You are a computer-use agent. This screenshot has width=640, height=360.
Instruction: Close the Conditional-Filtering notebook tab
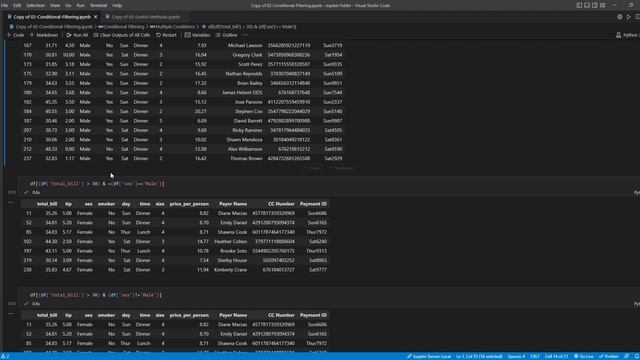pyautogui.click(x=96, y=17)
